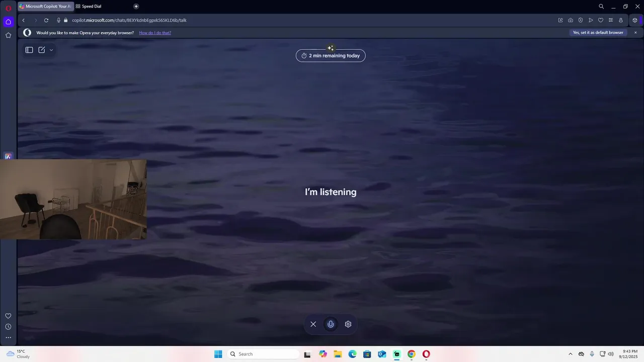This screenshot has width=644, height=362.
Task: Click the 'I'm listening' status text
Action: tap(331, 192)
